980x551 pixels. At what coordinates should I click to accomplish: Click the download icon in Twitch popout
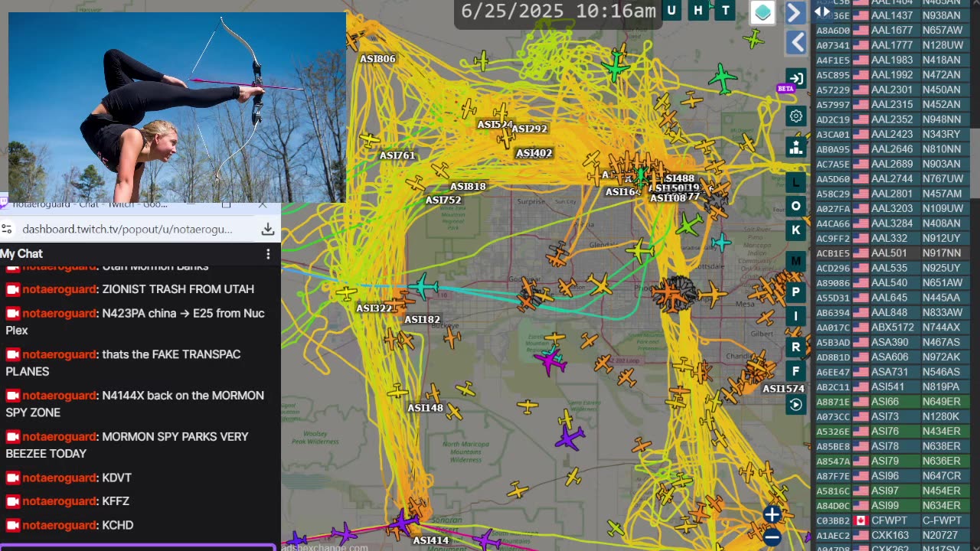coord(268,229)
